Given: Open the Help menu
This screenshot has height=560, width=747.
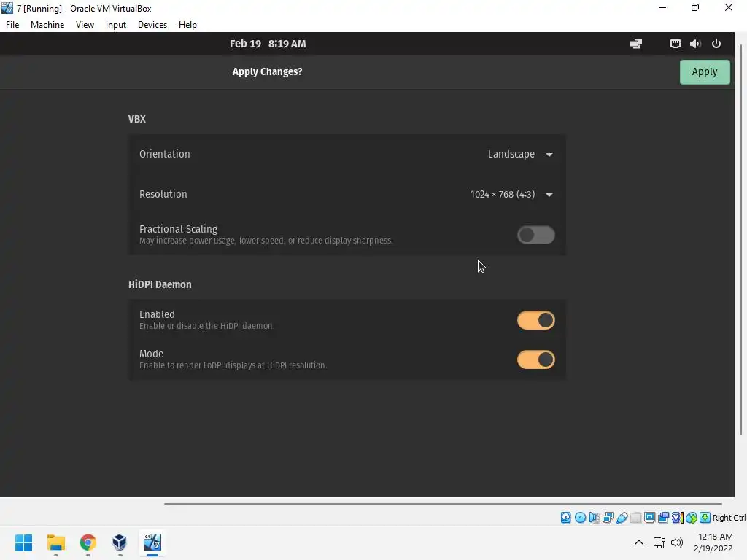Looking at the screenshot, I should point(187,25).
